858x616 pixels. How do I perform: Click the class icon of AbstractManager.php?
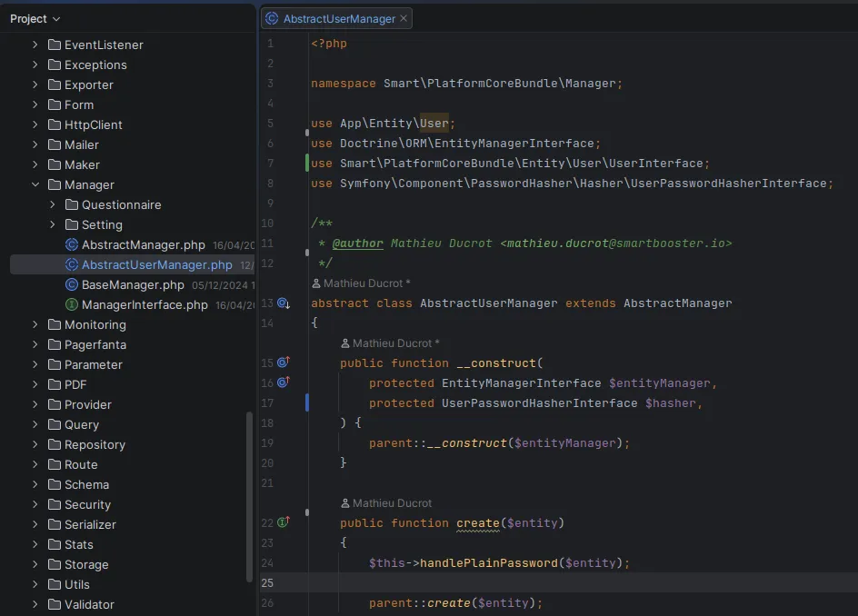point(72,244)
